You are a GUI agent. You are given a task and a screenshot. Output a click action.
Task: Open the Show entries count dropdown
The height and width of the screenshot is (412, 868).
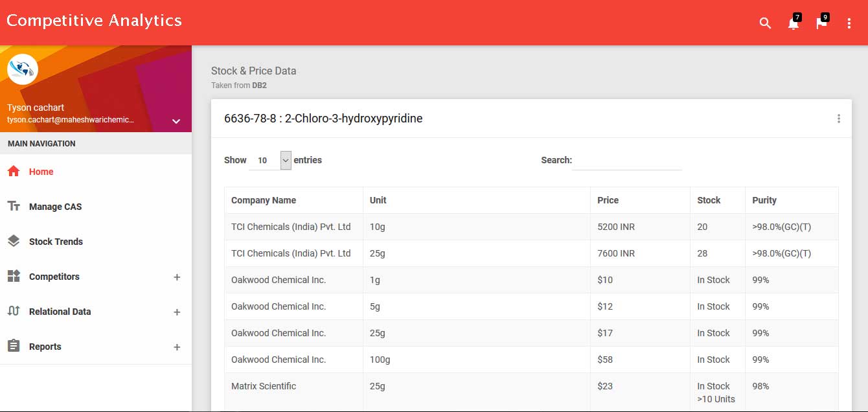click(271, 160)
